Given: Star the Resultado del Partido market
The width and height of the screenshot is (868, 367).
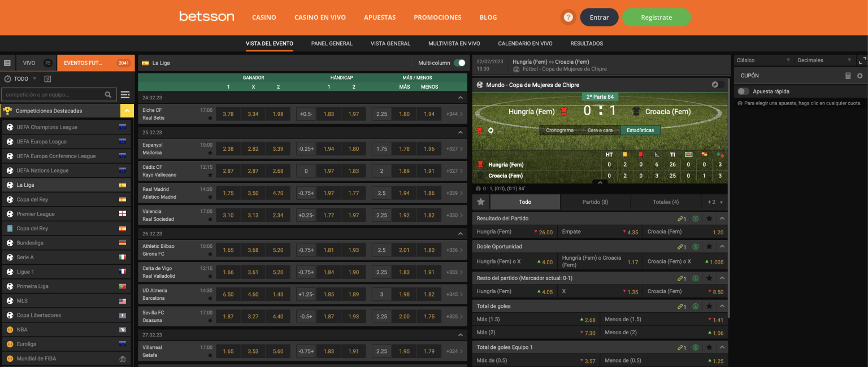Looking at the screenshot, I should 709,219.
